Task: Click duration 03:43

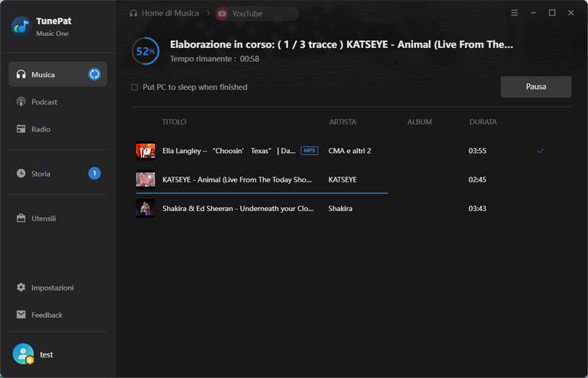Action: (x=477, y=208)
